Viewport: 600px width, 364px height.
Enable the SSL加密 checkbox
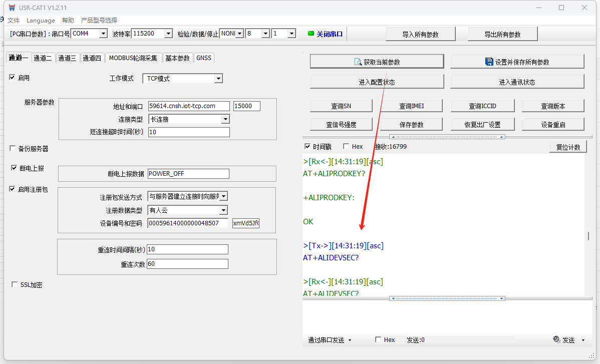click(x=15, y=284)
